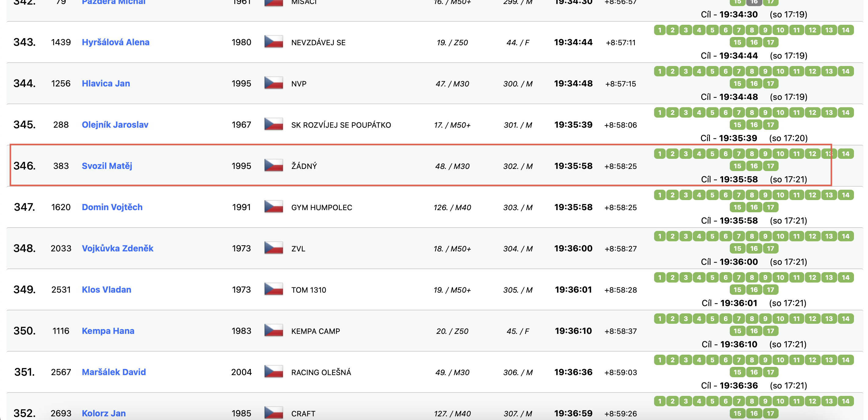Click checkpoint 1 badge for Domin Vojtěch
Viewport: 868px width, 420px height.
coord(660,195)
